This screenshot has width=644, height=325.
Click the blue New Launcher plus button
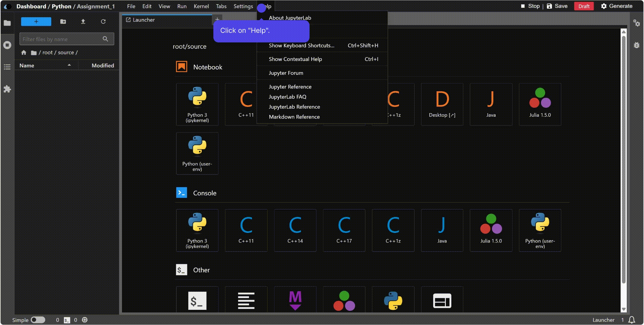coord(36,21)
